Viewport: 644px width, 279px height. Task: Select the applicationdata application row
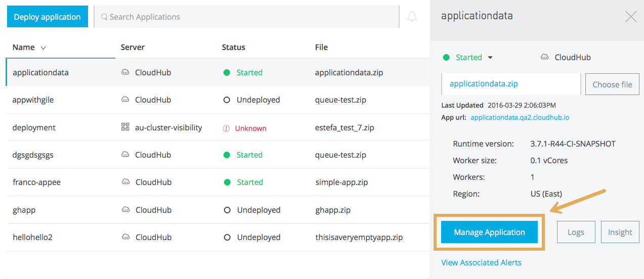click(x=218, y=72)
